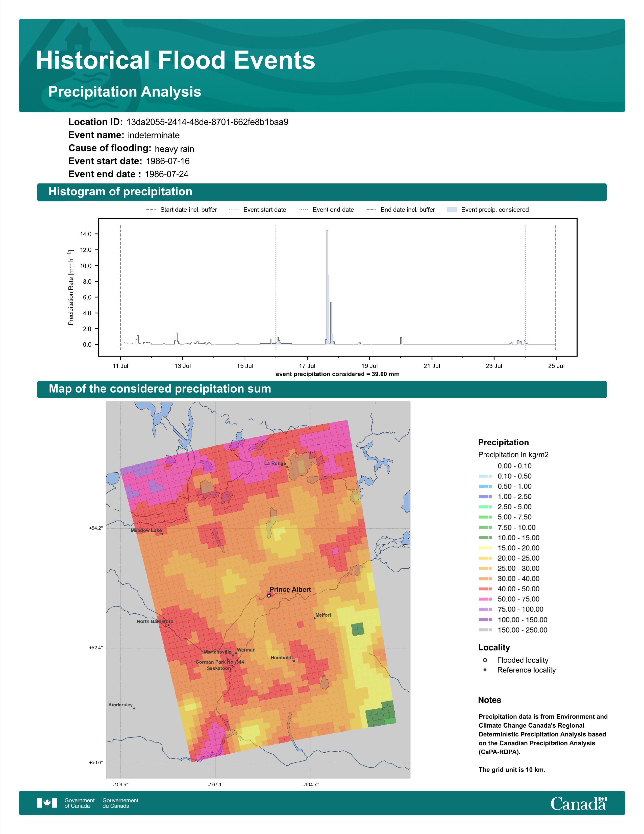
Task: Click the Prince Albert label on map
Action: 290,589
